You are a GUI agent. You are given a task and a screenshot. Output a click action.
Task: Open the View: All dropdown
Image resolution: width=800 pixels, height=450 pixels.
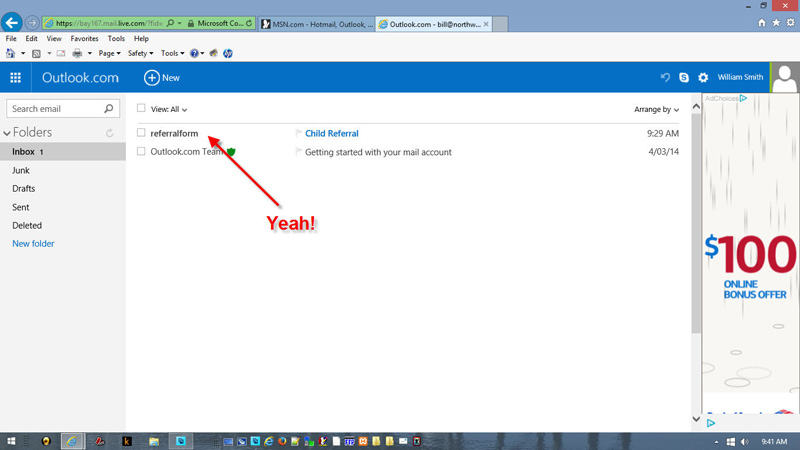point(169,109)
